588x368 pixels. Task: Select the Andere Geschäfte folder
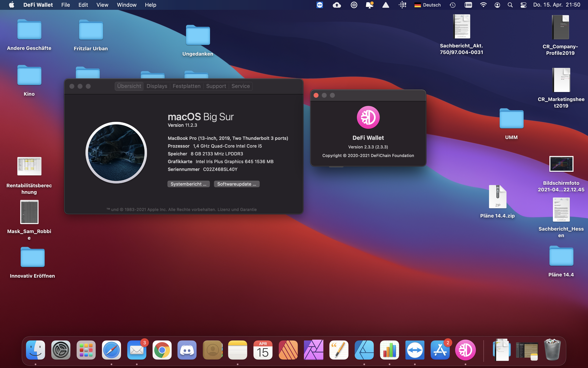29,29
